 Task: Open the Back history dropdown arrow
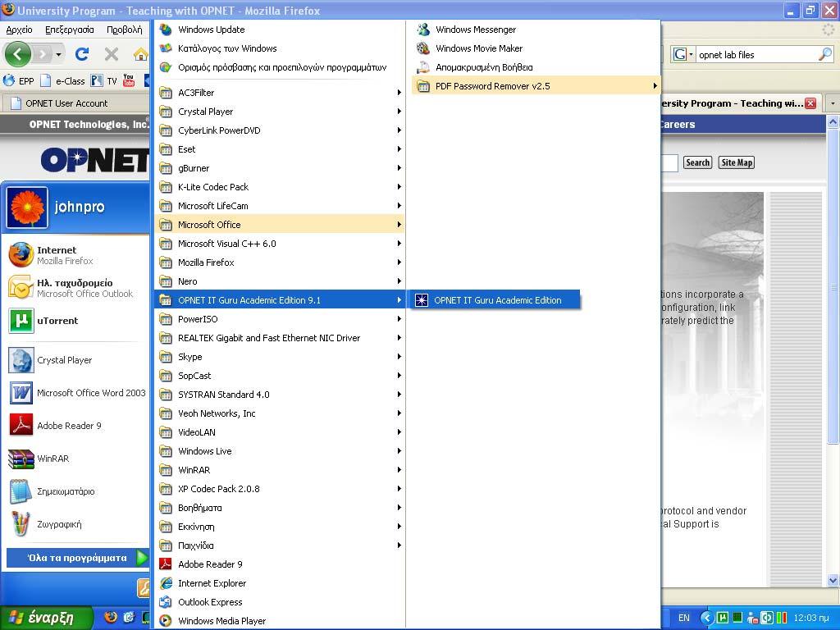[x=58, y=54]
